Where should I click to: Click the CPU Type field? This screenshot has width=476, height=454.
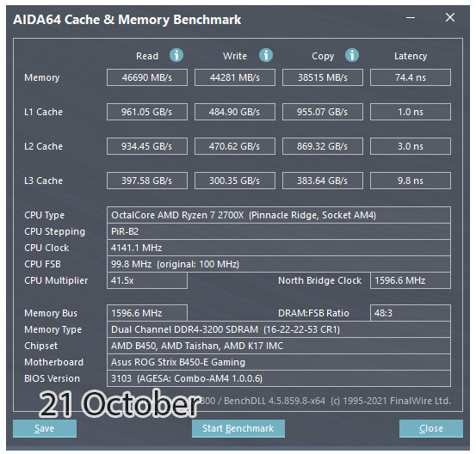(279, 215)
